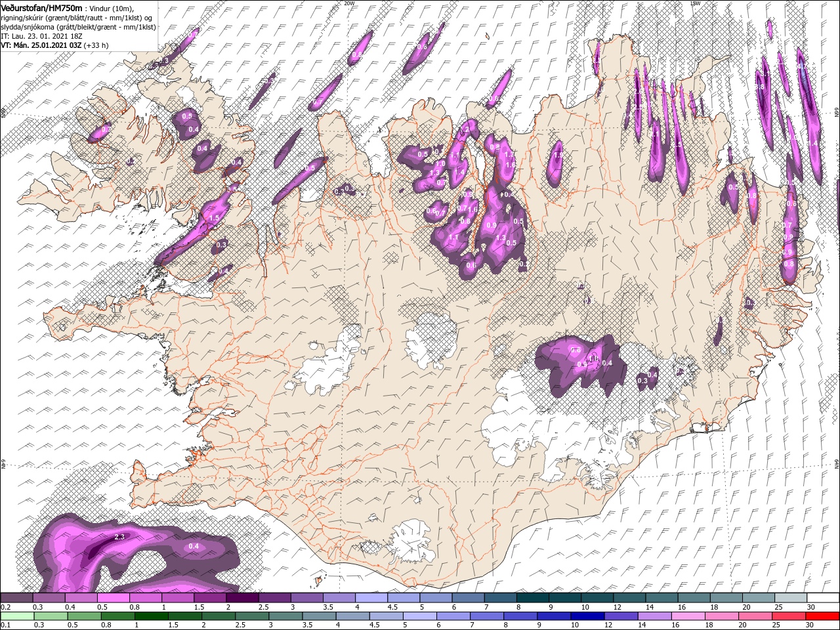
Task: Click the Veðurstofan/HM750m map title
Action: click(x=41, y=7)
